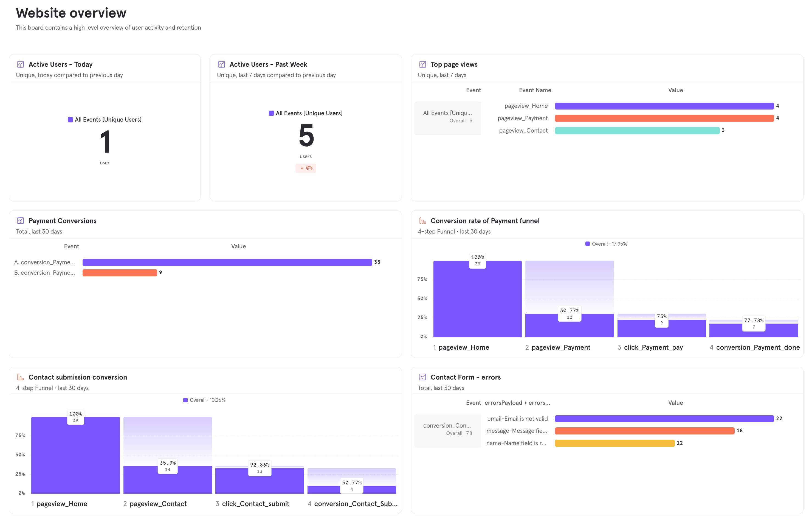Click the funnel icon on Conversion rate of Payment funnel
Screen dimensions: 812x522
[422, 221]
